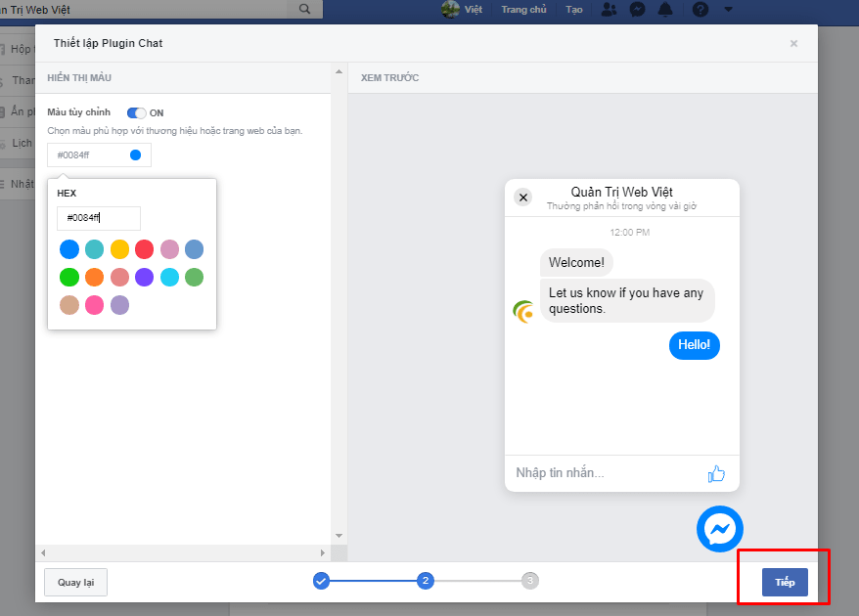Click the blue Hello! message bubble
The width and height of the screenshot is (859, 616).
coord(694,345)
